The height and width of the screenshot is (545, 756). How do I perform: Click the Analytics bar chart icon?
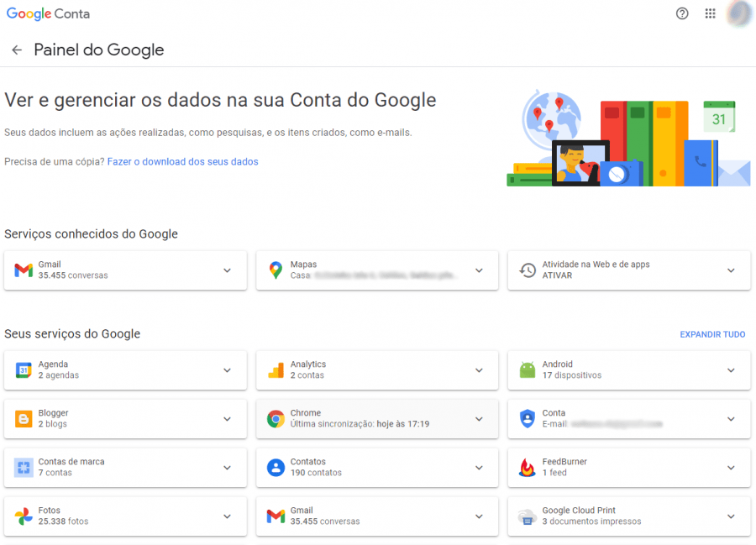[x=276, y=370]
